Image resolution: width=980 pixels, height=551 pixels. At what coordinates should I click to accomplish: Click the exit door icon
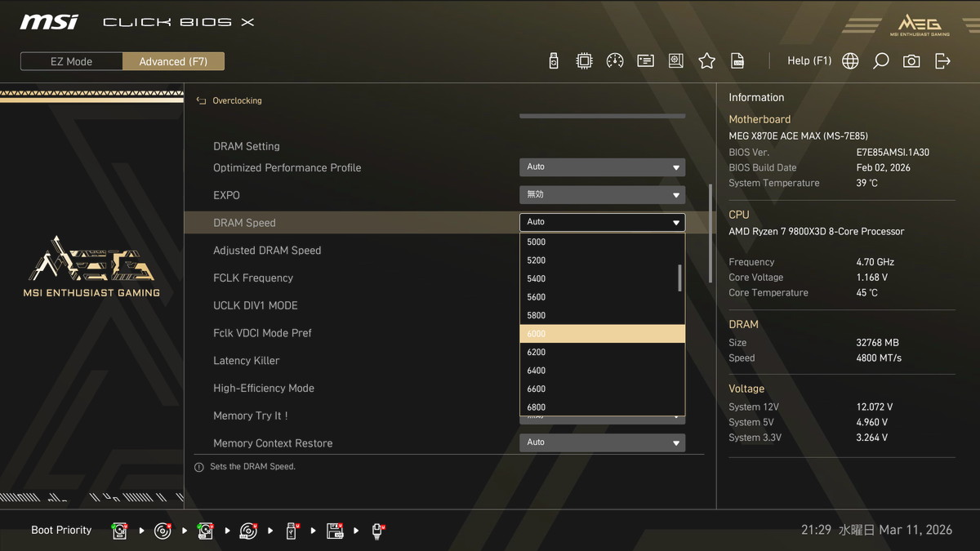point(942,61)
